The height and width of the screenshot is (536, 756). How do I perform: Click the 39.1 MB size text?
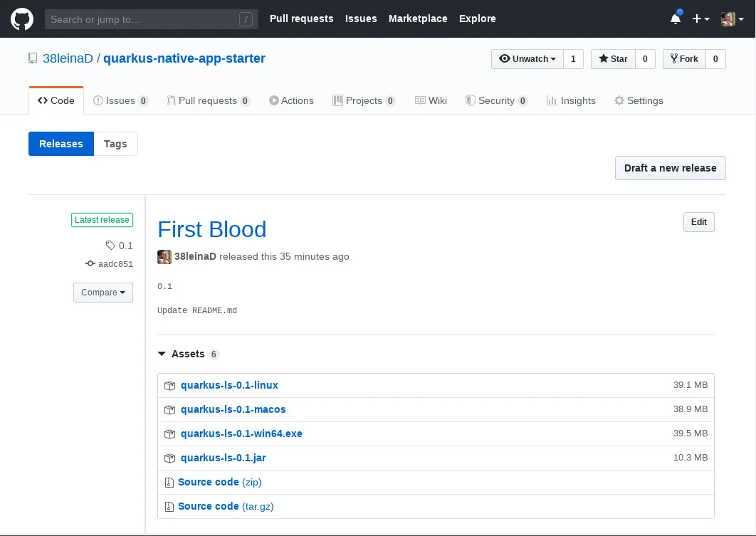coord(691,384)
